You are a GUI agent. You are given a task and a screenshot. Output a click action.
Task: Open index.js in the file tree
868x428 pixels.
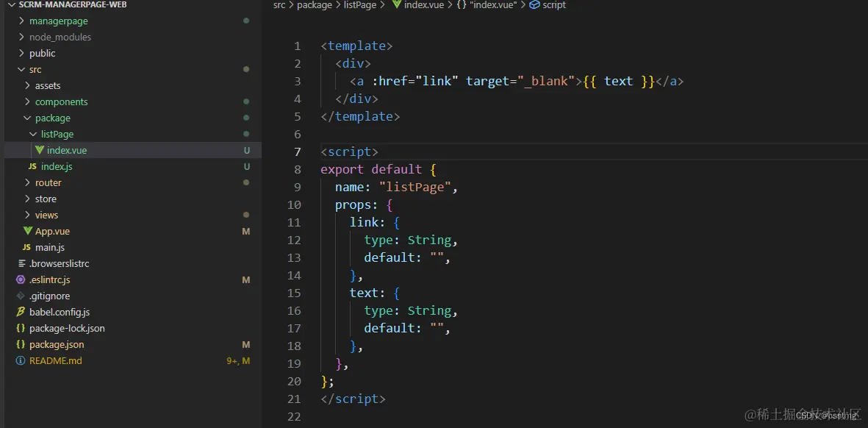coord(133,167)
